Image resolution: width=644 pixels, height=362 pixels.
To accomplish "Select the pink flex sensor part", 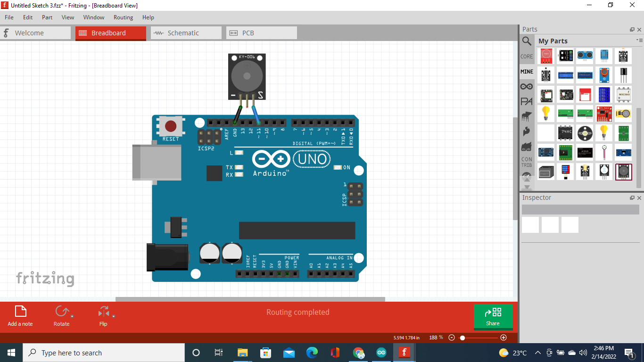I will point(604,152).
